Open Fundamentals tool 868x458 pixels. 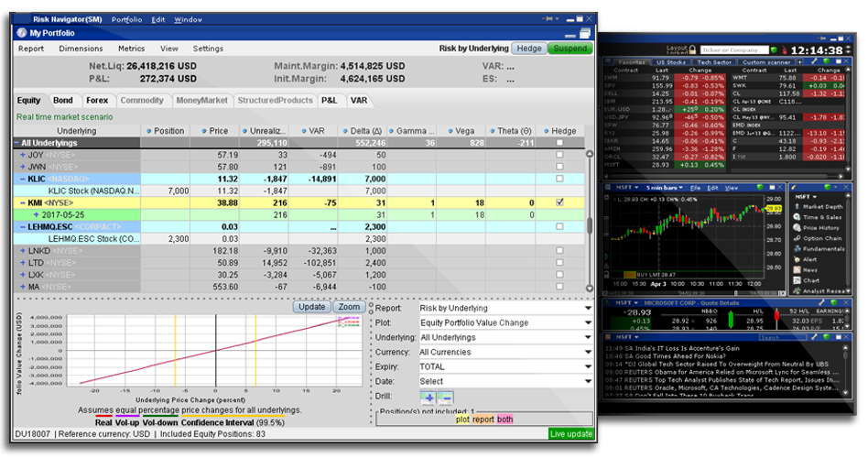pyautogui.click(x=819, y=248)
